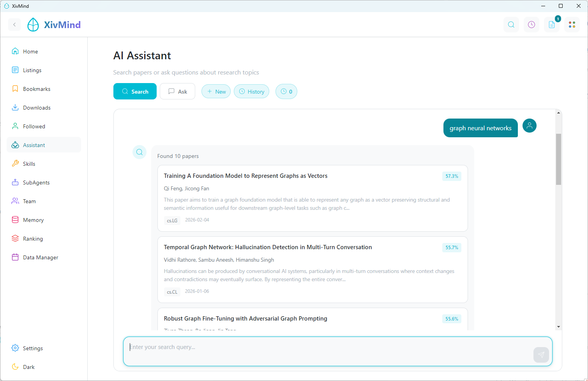This screenshot has height=381, width=588.
Task: Open Followed in sidebar
Action: tap(44, 126)
